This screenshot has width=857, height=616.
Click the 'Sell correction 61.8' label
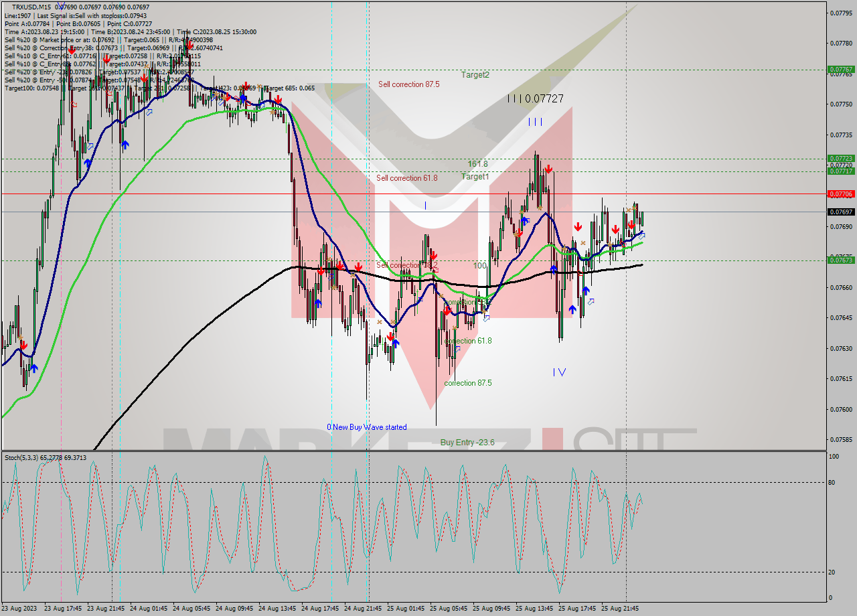[406, 178]
